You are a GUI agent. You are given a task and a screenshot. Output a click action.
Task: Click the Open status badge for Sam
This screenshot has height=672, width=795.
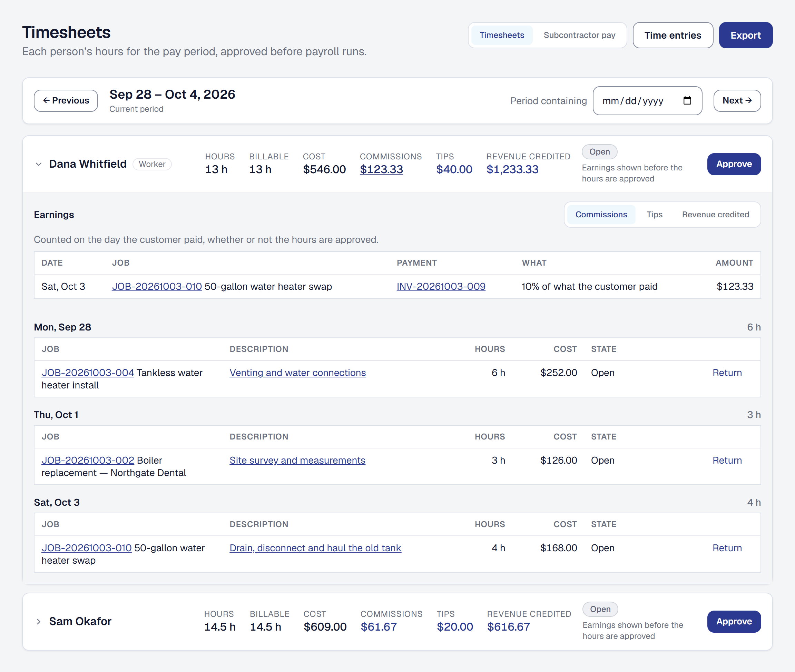(600, 610)
